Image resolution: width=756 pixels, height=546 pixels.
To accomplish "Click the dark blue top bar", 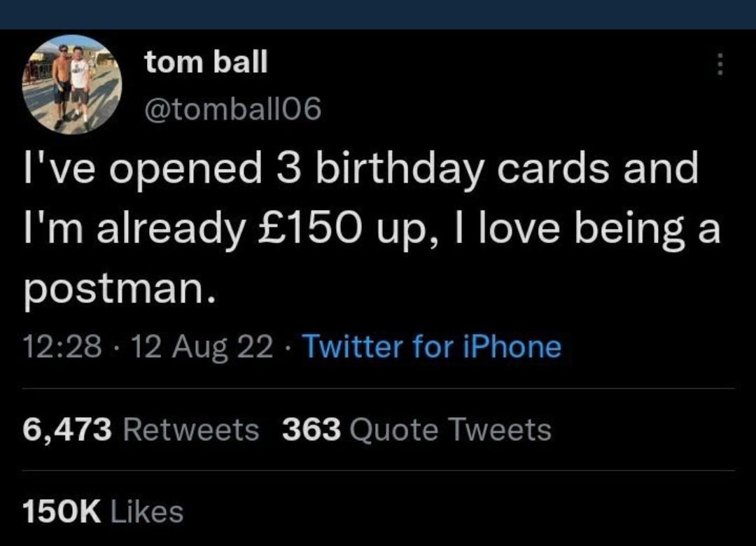I will [x=378, y=14].
